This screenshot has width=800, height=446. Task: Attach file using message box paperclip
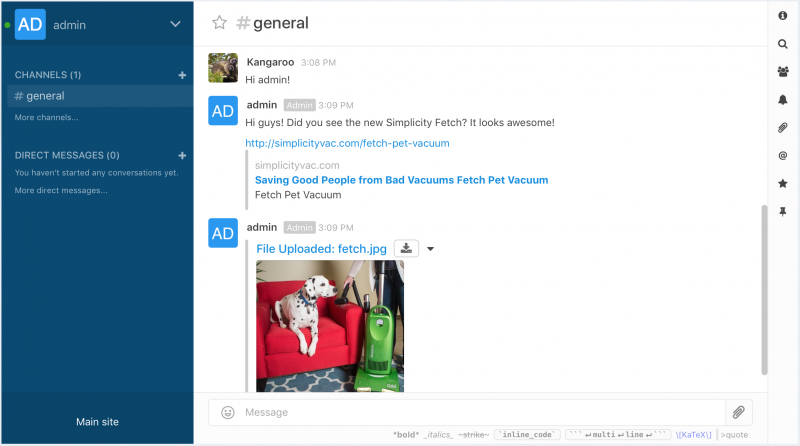point(739,412)
